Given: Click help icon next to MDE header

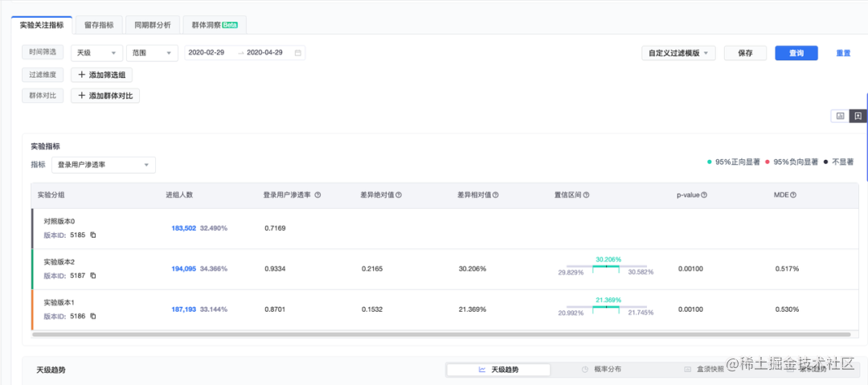Looking at the screenshot, I should tap(793, 195).
